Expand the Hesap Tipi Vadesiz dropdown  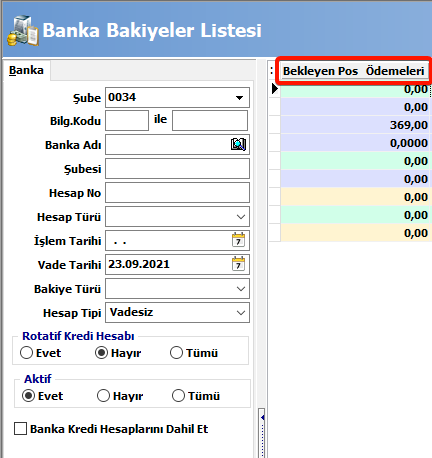point(241,313)
